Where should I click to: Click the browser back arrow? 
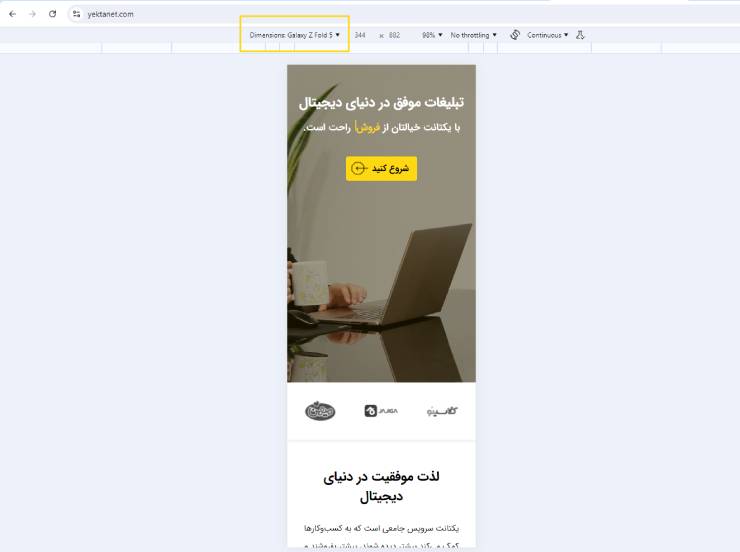13,14
